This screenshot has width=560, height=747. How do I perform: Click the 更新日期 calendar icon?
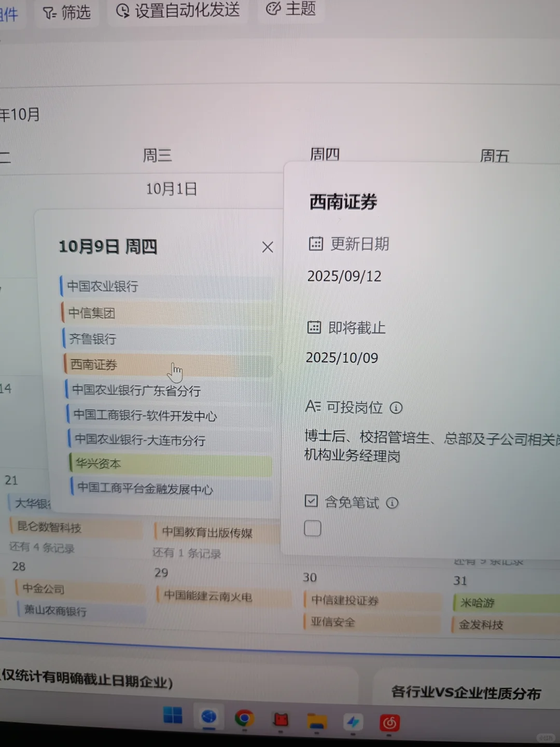tap(316, 243)
